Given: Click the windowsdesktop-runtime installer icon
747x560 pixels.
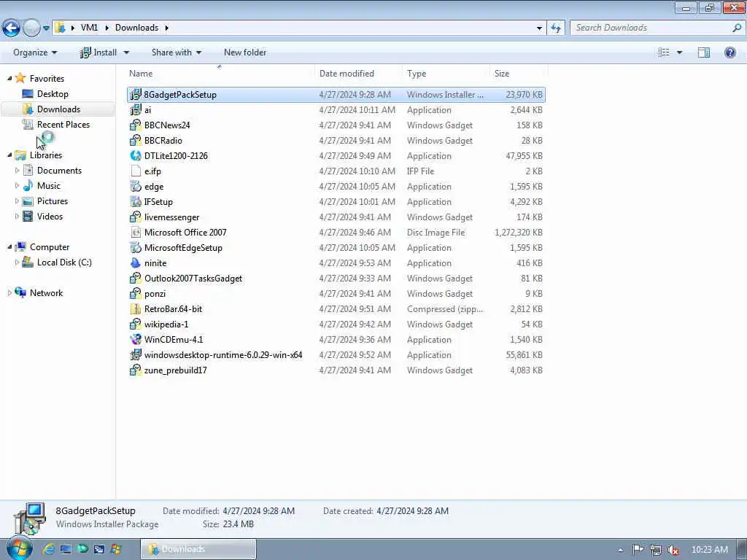Looking at the screenshot, I should (136, 355).
